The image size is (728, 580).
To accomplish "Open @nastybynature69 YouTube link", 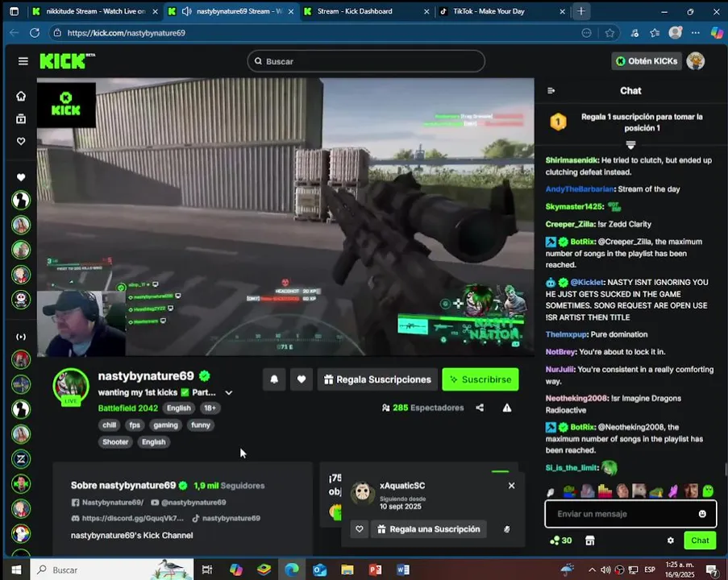I will [189, 503].
